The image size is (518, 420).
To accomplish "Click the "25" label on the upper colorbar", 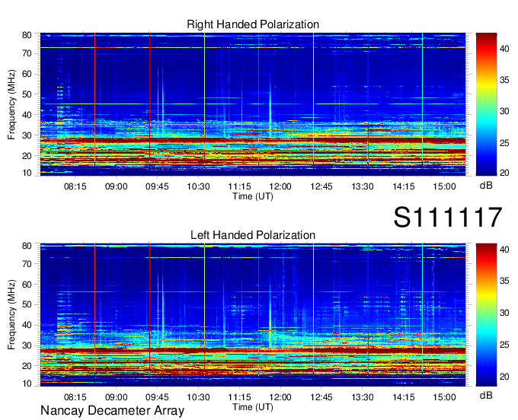I will click(504, 143).
